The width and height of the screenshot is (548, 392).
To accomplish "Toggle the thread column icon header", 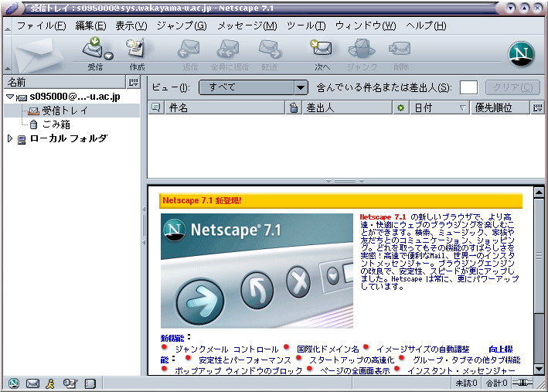I will pyautogui.click(x=156, y=107).
